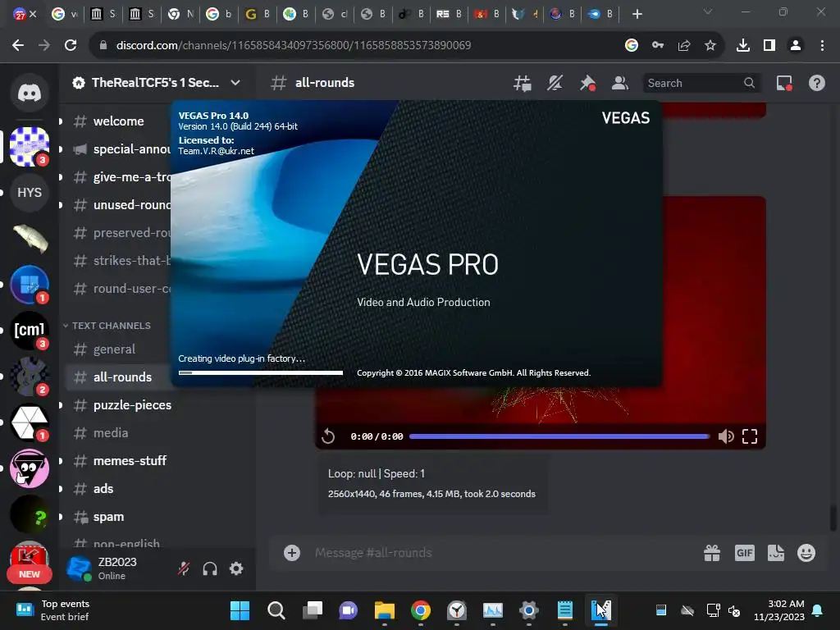
Task: Open Discord direct messages home icon
Action: tap(30, 94)
